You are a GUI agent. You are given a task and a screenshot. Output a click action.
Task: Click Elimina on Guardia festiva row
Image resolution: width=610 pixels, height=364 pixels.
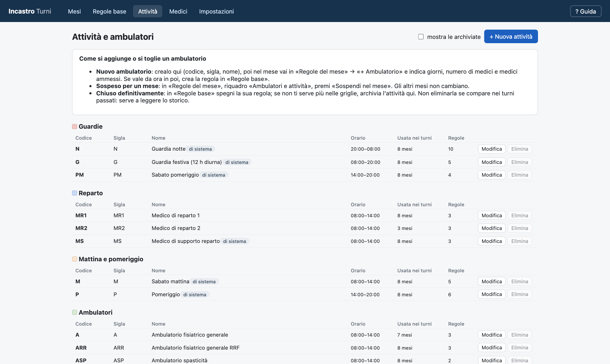[520, 162]
